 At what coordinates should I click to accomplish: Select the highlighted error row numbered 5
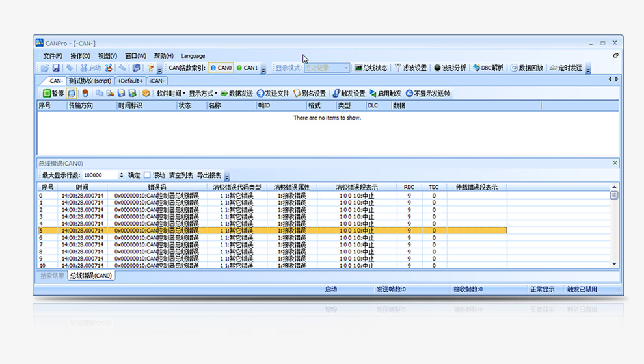pyautogui.click(x=272, y=231)
